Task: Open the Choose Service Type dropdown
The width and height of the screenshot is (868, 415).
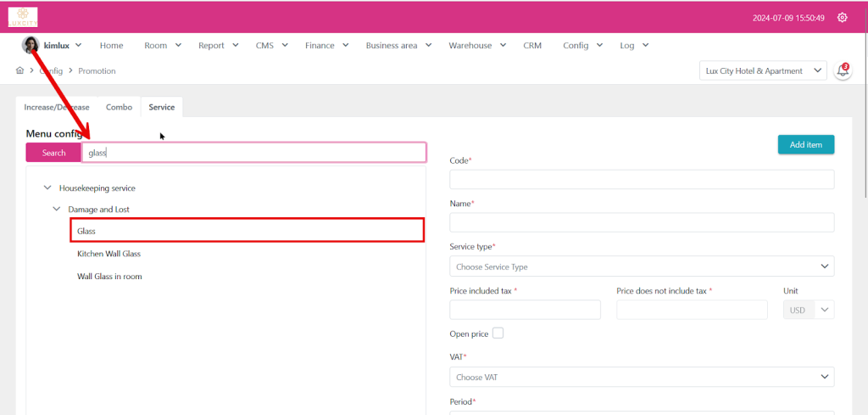Action: [641, 266]
